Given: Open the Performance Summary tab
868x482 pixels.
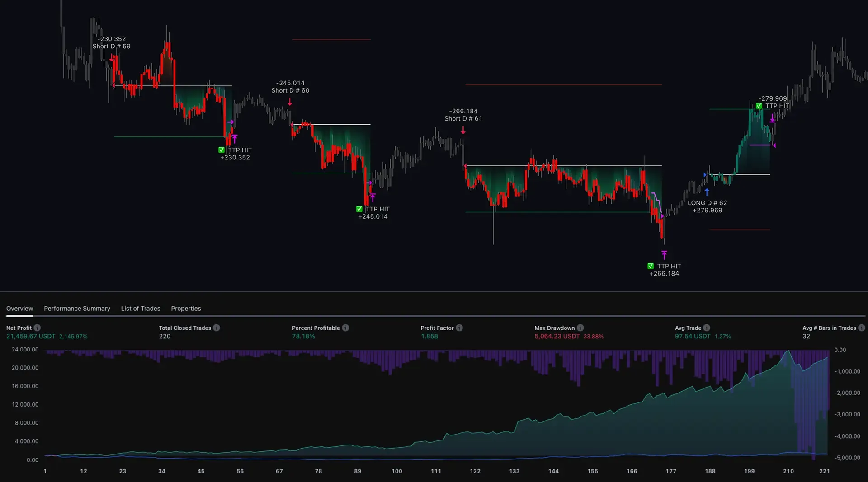Looking at the screenshot, I should (x=77, y=309).
